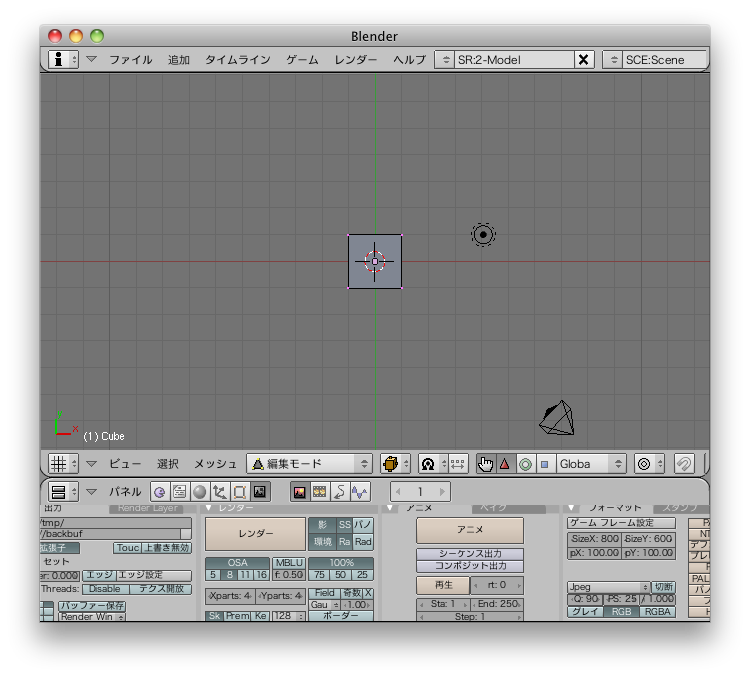Open the レンダー menu in top bar
This screenshot has height=677, width=750.
[355, 60]
